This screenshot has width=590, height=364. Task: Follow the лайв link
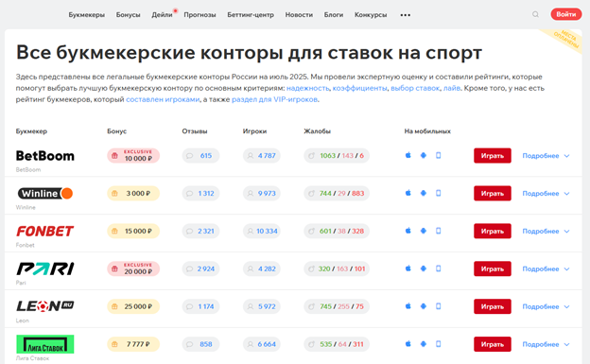tap(452, 88)
